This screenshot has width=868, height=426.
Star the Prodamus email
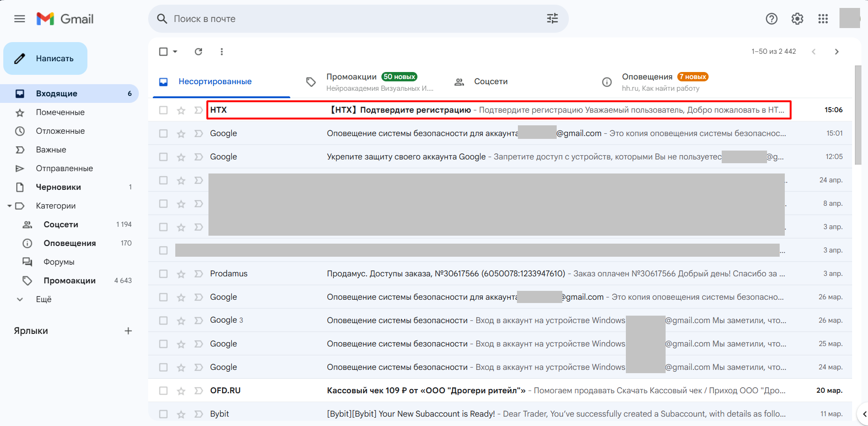click(x=181, y=274)
